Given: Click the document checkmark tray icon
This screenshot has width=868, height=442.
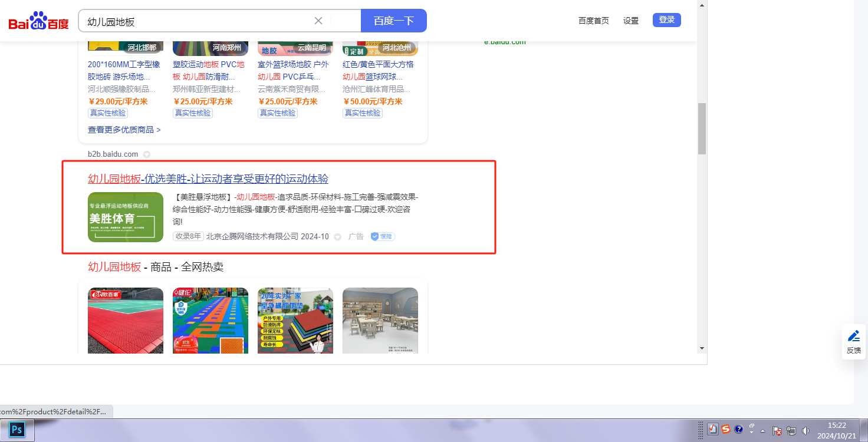Looking at the screenshot, I should (x=713, y=430).
